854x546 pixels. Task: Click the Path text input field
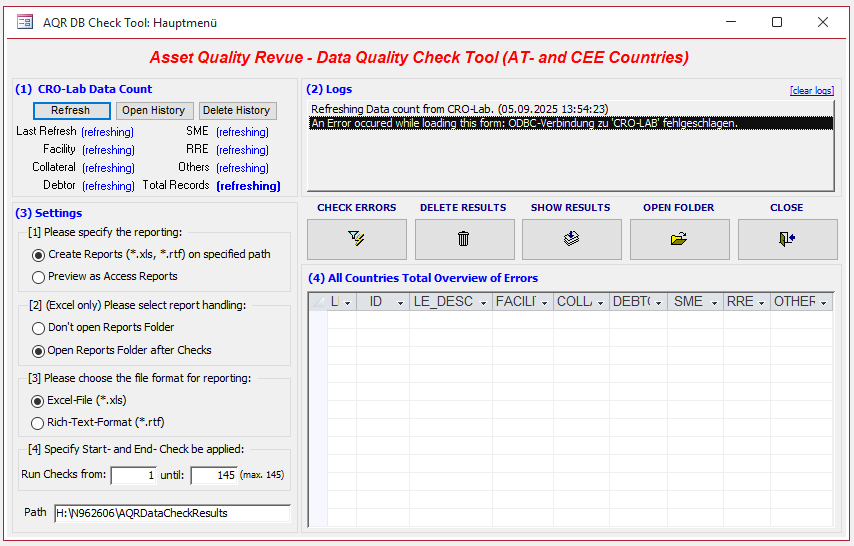pyautogui.click(x=172, y=513)
